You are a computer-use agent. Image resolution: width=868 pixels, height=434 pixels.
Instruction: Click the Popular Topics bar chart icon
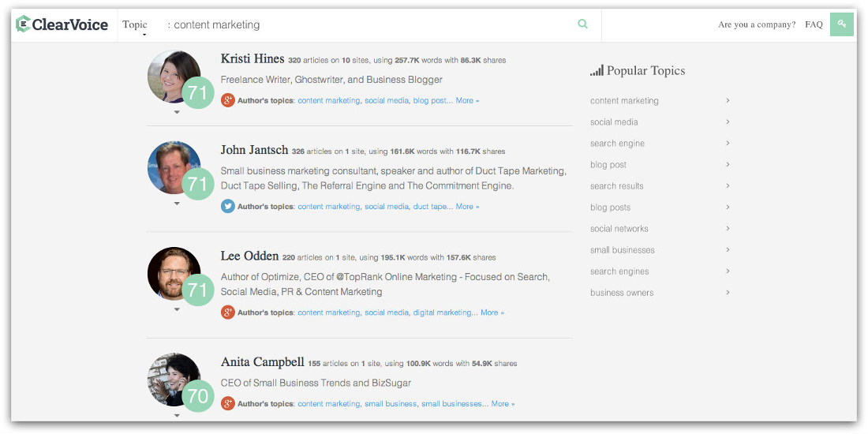pyautogui.click(x=597, y=71)
